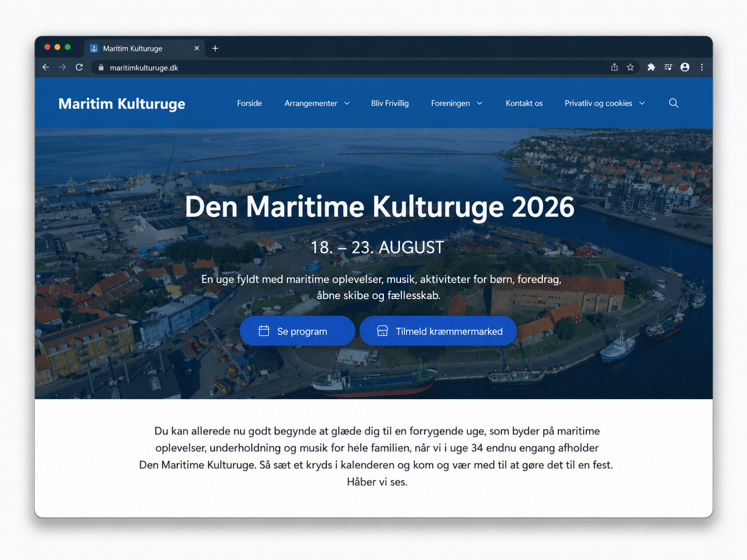The image size is (747, 560).
Task: Expand the Arrangementer dropdown chevron
Action: tap(347, 103)
